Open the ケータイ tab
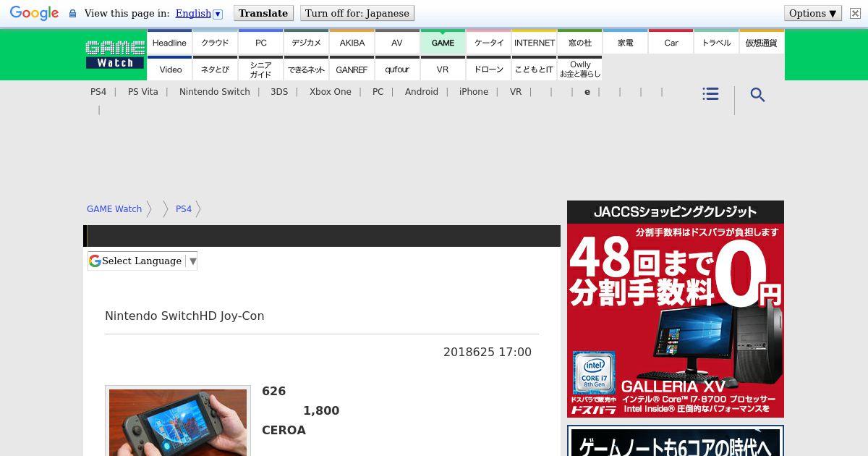The width and height of the screenshot is (868, 456). click(x=488, y=43)
